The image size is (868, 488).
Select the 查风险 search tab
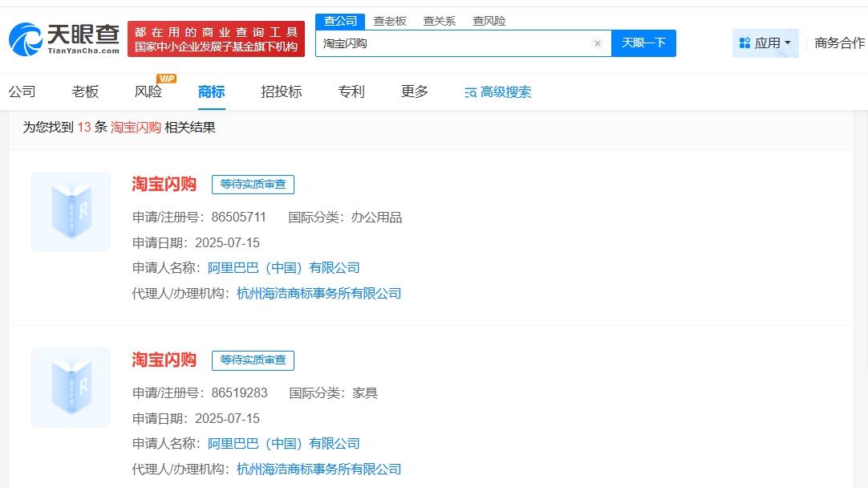[489, 21]
